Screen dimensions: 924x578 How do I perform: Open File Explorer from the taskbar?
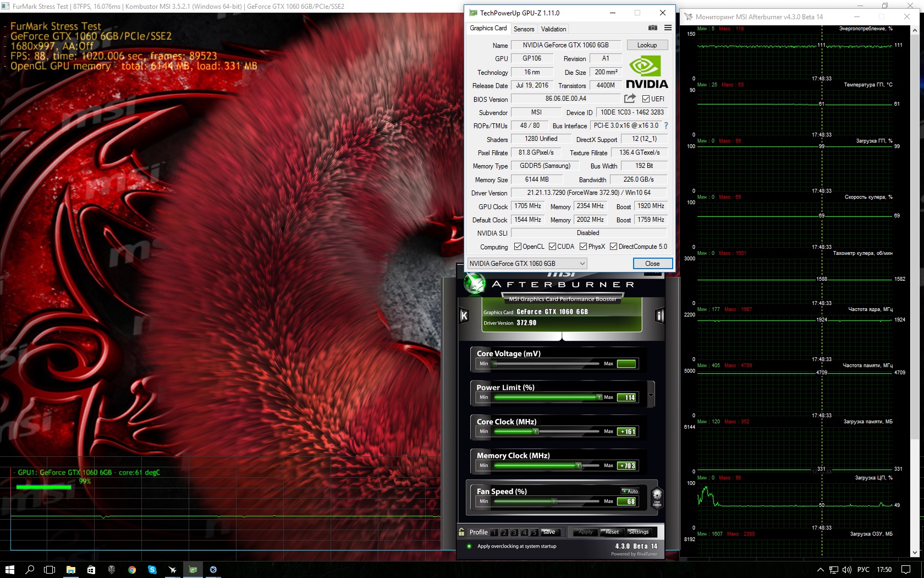coord(71,570)
